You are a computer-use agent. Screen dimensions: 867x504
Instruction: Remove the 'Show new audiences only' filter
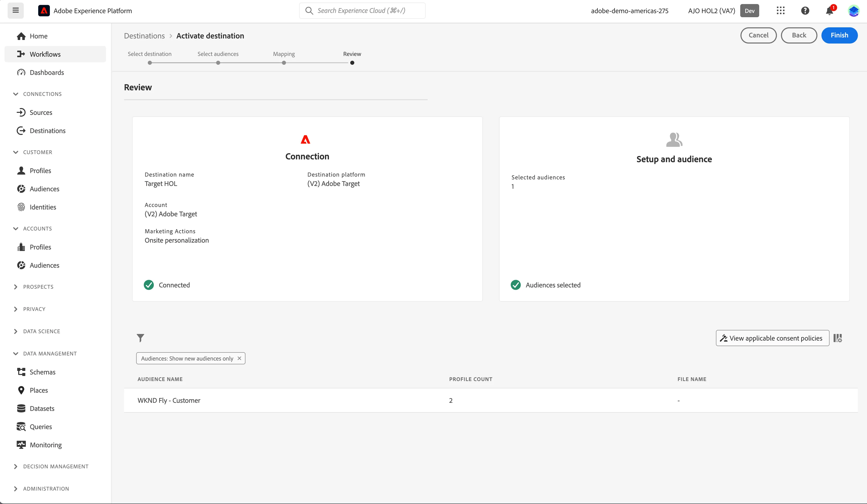[x=239, y=358]
